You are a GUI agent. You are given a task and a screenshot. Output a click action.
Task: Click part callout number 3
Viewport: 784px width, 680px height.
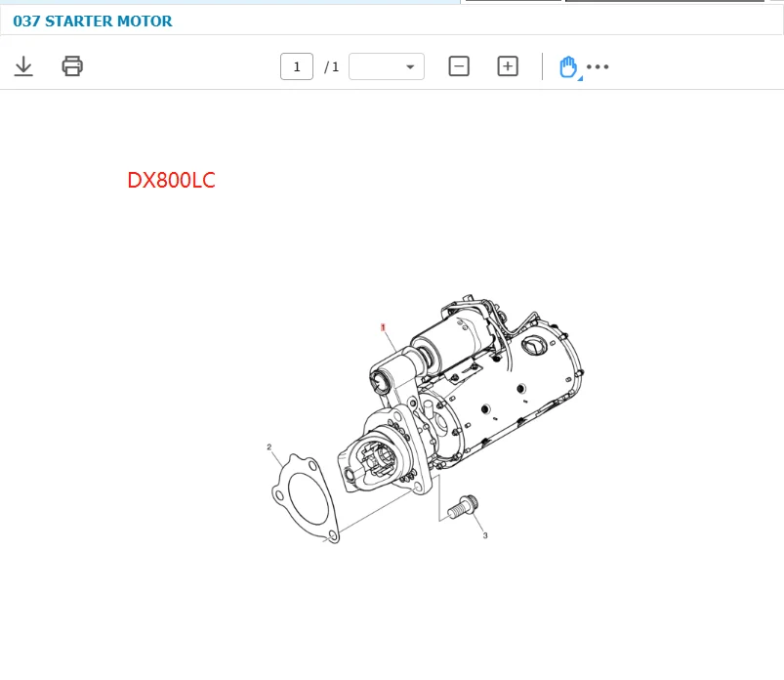coord(485,535)
